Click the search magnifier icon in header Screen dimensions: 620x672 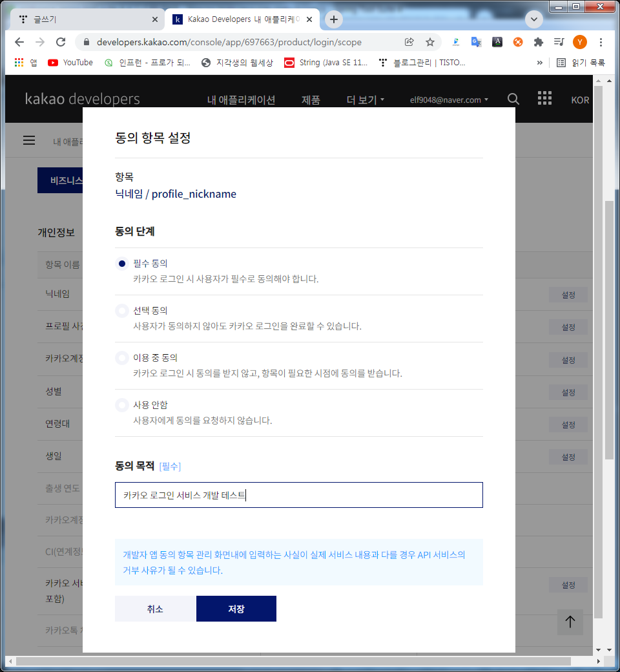[x=513, y=99]
